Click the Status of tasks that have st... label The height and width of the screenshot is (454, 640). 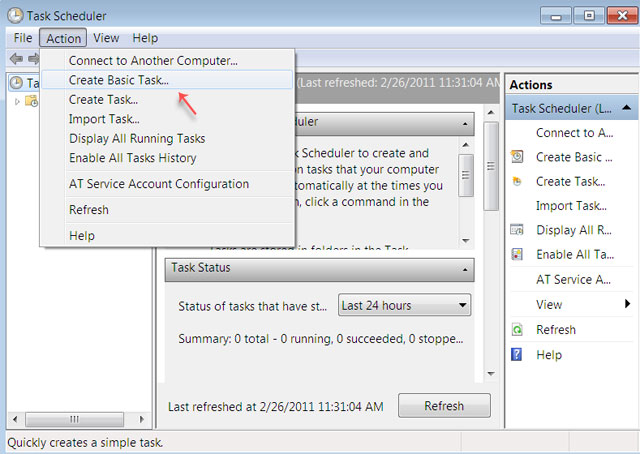coord(252,306)
